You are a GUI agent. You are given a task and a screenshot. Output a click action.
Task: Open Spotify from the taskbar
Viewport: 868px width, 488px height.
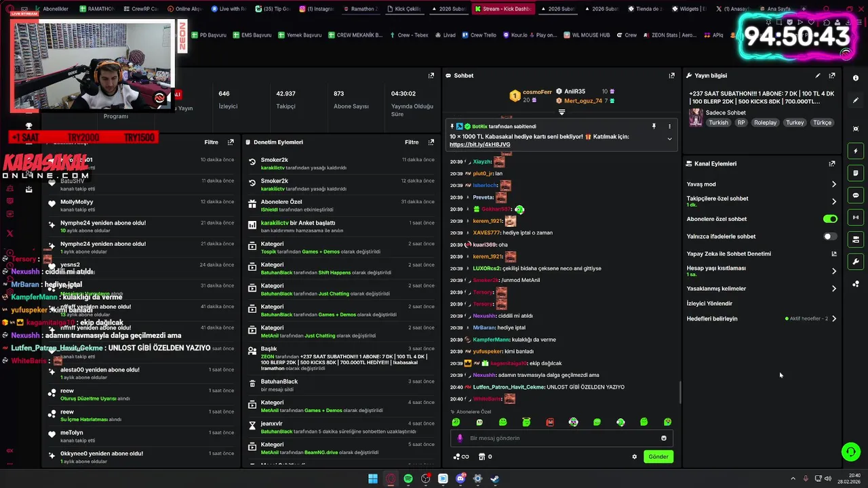pyautogui.click(x=408, y=479)
